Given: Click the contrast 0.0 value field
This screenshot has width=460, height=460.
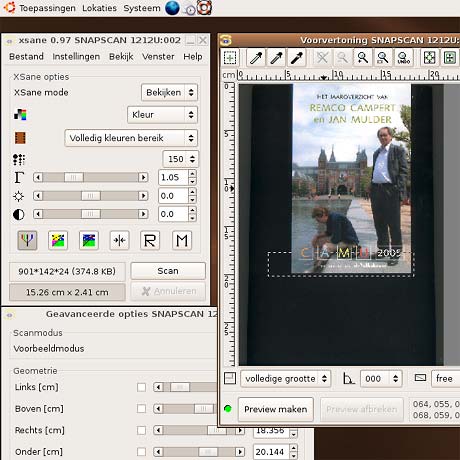Looking at the screenshot, I should [173, 214].
